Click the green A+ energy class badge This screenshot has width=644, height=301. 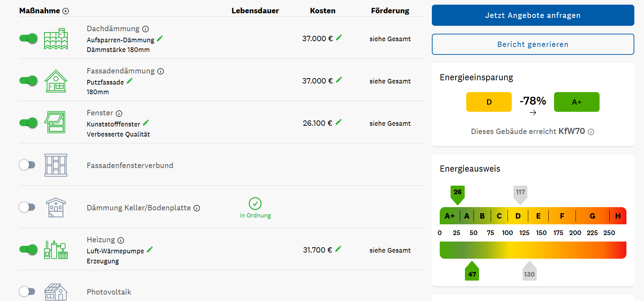tap(576, 102)
